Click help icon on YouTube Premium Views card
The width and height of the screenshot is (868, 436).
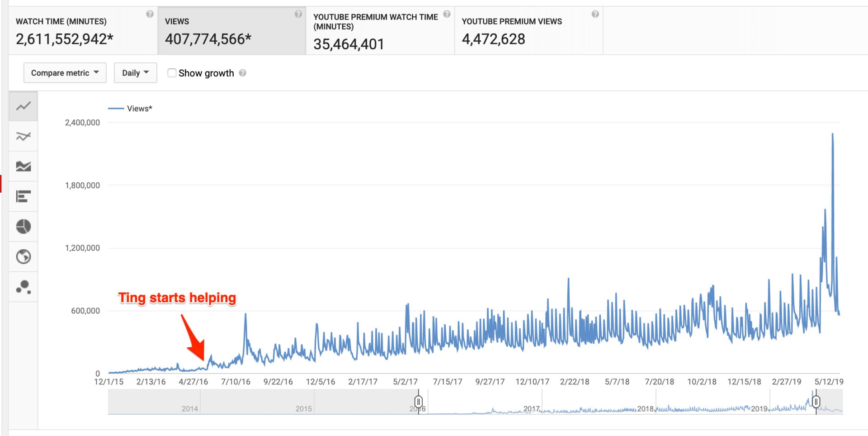click(x=595, y=14)
